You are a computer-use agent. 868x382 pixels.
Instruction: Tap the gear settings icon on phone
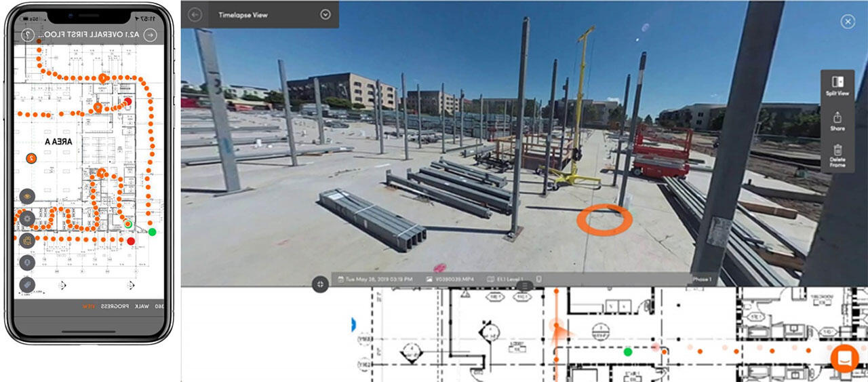(27, 218)
